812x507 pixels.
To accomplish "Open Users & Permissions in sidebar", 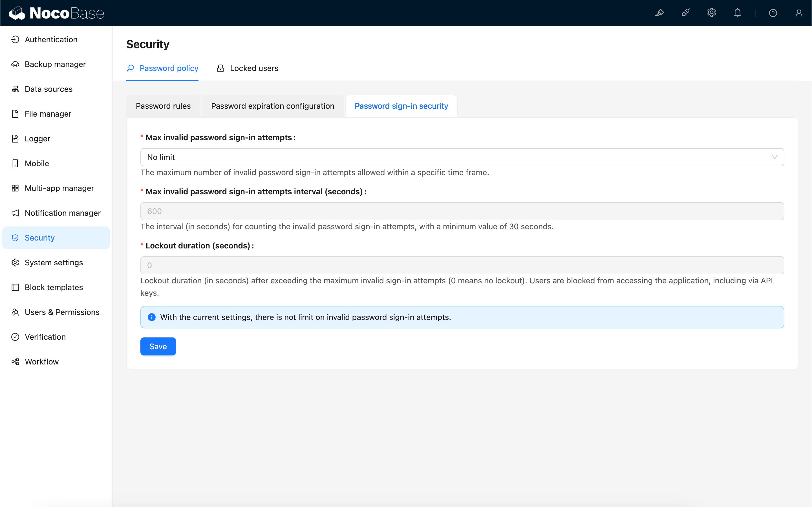I will pyautogui.click(x=62, y=312).
